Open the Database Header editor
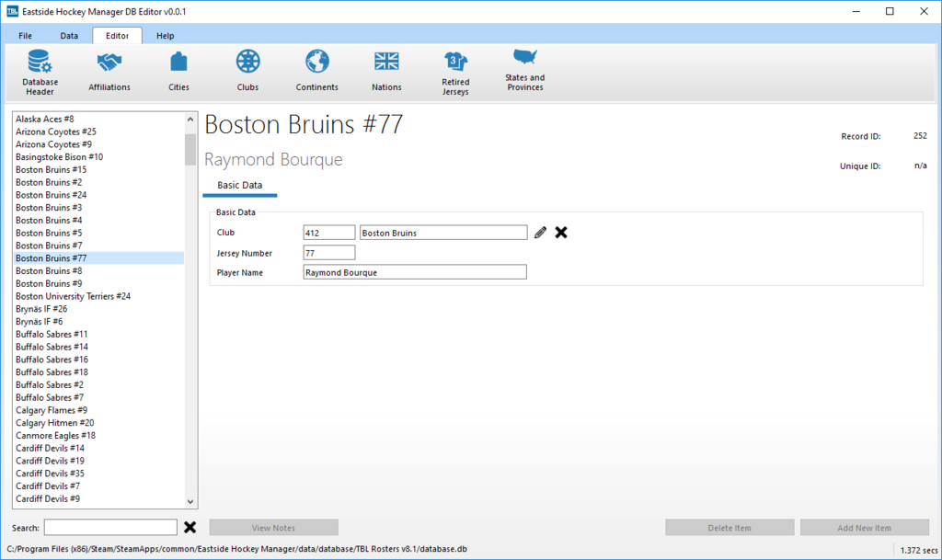942x560 pixels. point(40,72)
